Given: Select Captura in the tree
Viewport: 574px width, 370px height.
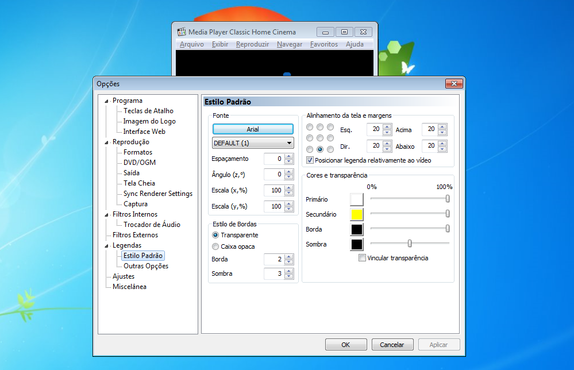Looking at the screenshot, I should tap(135, 204).
